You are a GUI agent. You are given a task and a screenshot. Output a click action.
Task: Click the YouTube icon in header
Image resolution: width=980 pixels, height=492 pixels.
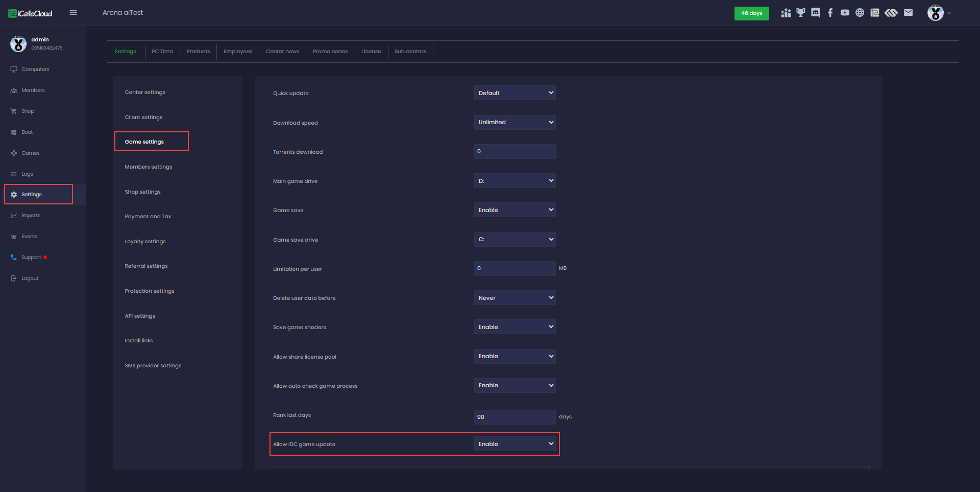pyautogui.click(x=845, y=13)
